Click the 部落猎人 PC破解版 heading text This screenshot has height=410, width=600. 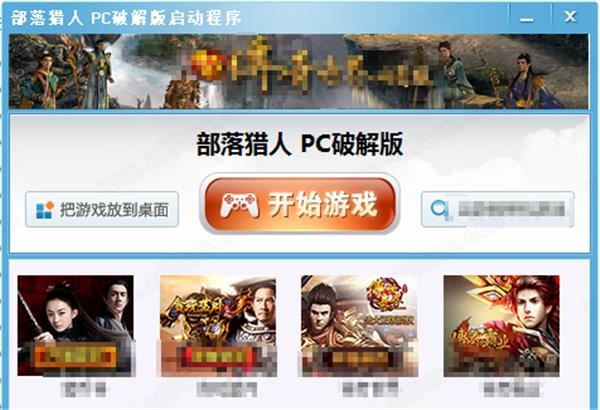click(300, 145)
